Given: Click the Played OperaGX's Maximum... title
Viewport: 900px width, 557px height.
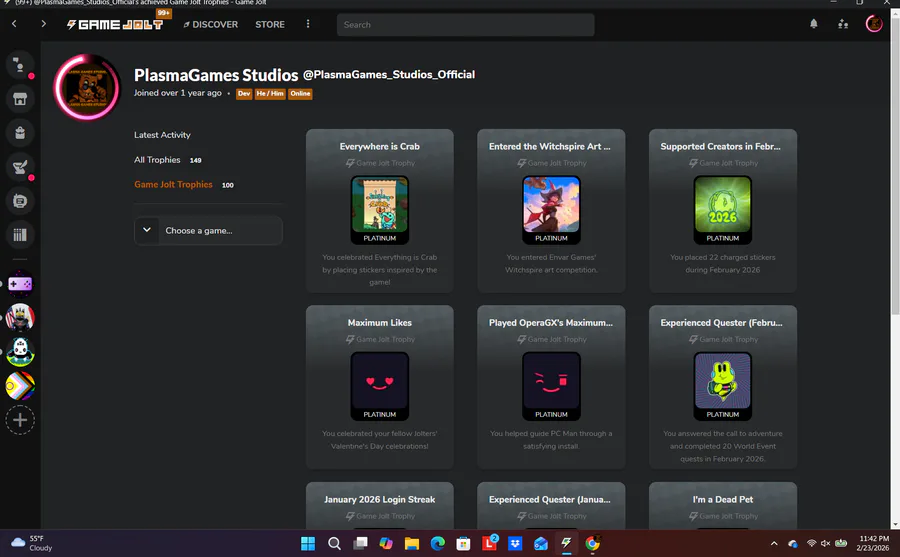Looking at the screenshot, I should [x=551, y=323].
